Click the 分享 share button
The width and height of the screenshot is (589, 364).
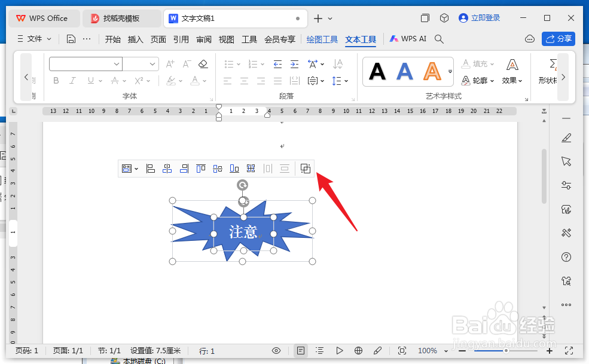tap(558, 39)
